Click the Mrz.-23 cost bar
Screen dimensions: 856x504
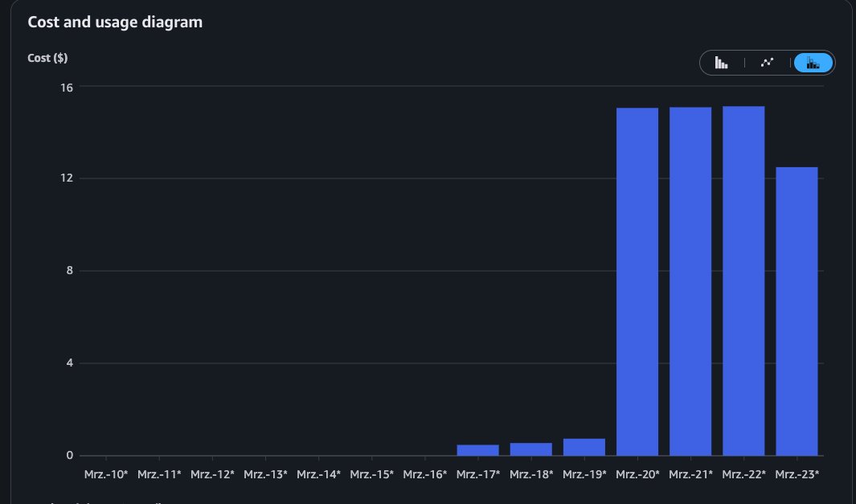click(x=797, y=311)
